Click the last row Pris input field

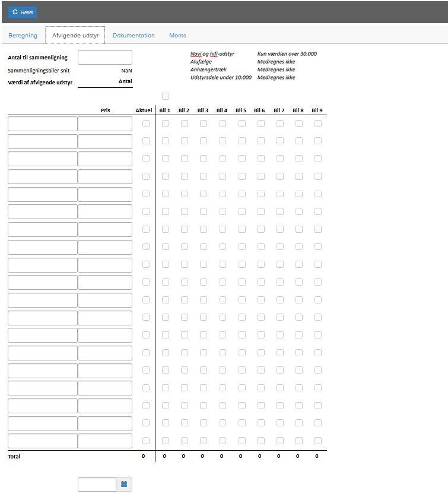pos(104,441)
